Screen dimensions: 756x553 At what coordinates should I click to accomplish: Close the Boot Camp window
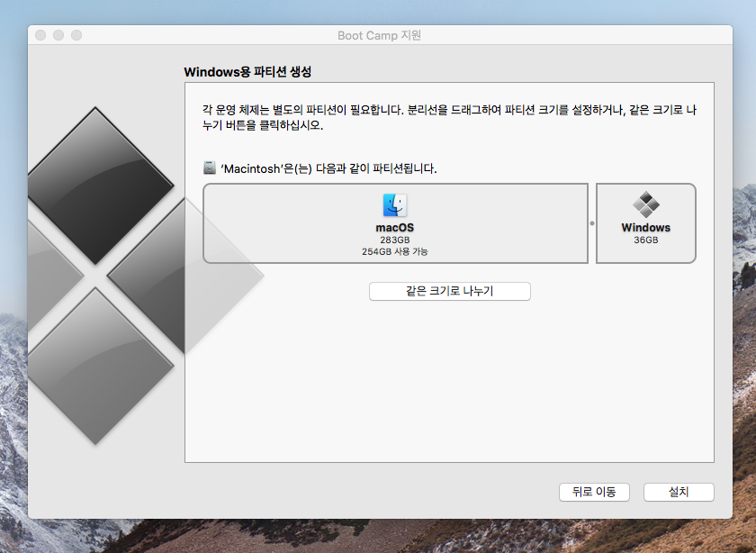(x=40, y=35)
